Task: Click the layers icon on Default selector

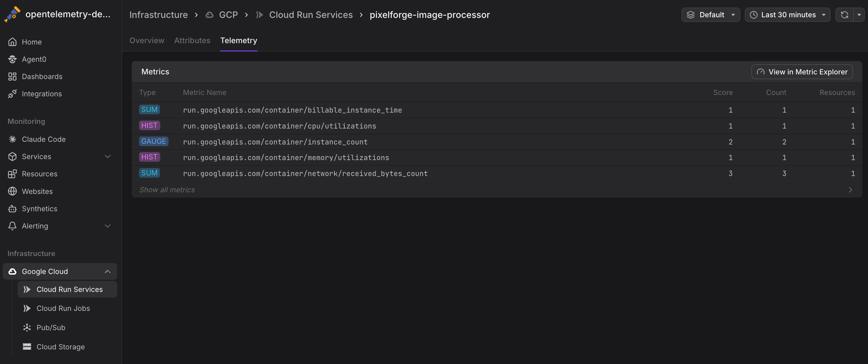Action: 691,15
